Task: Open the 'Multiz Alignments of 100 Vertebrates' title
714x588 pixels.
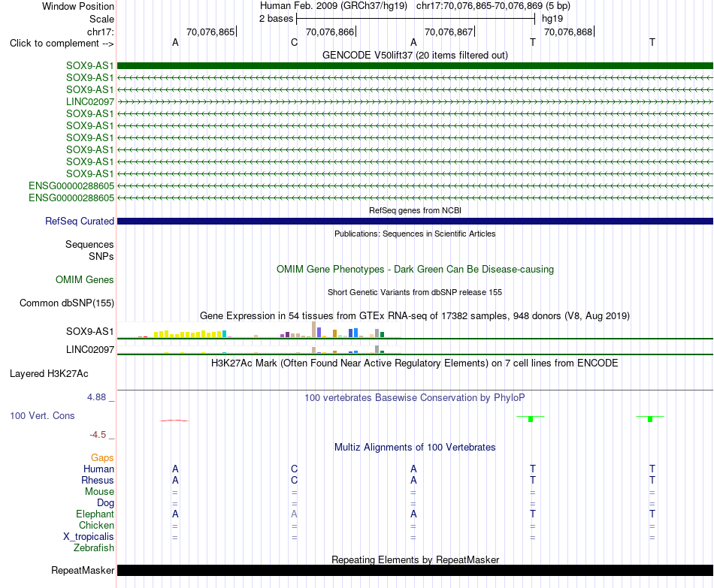Action: (x=415, y=448)
